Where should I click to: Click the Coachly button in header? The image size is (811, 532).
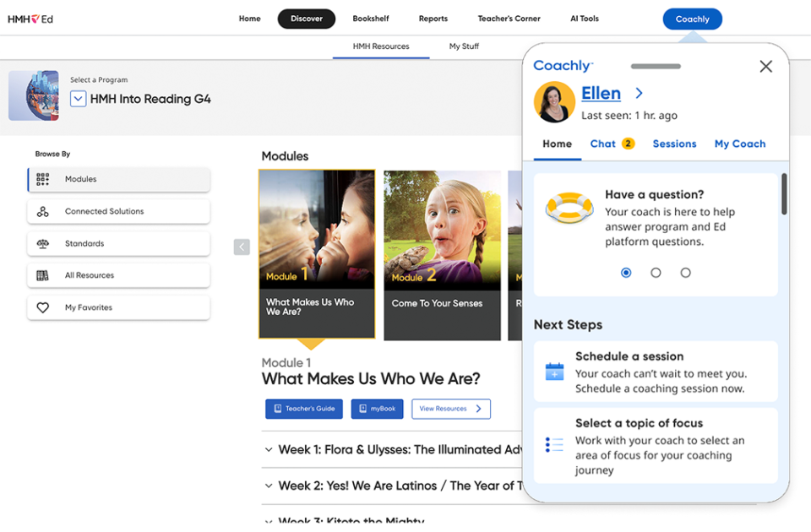693,19
